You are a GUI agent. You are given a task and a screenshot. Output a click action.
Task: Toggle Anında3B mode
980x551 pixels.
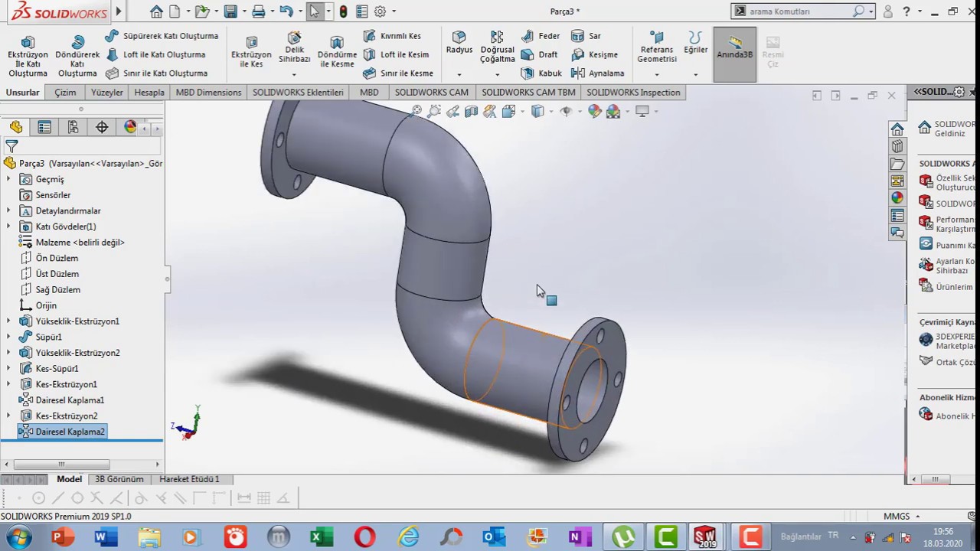[x=735, y=54]
